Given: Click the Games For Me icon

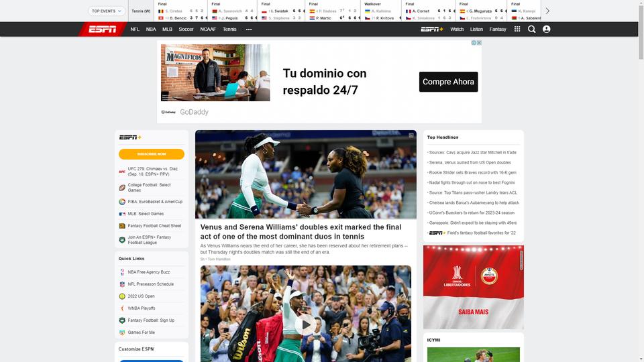Looking at the screenshot, I should (x=122, y=333).
